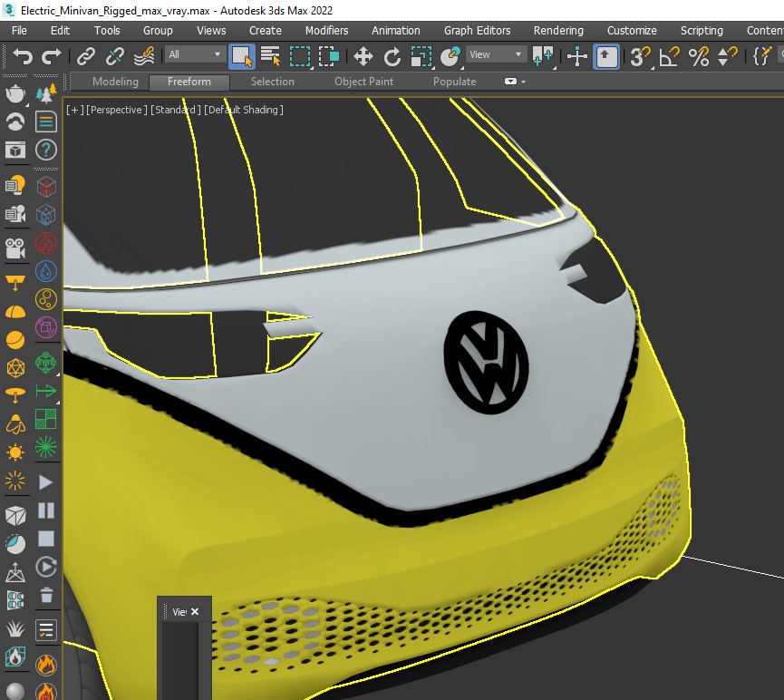Open the [Standard] viewport label menu

(176, 110)
